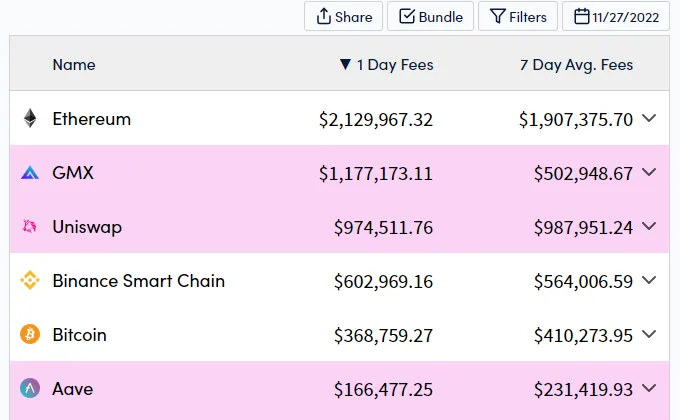This screenshot has height=420, width=680.
Task: Click the upload icon in Share button
Action: [x=324, y=16]
